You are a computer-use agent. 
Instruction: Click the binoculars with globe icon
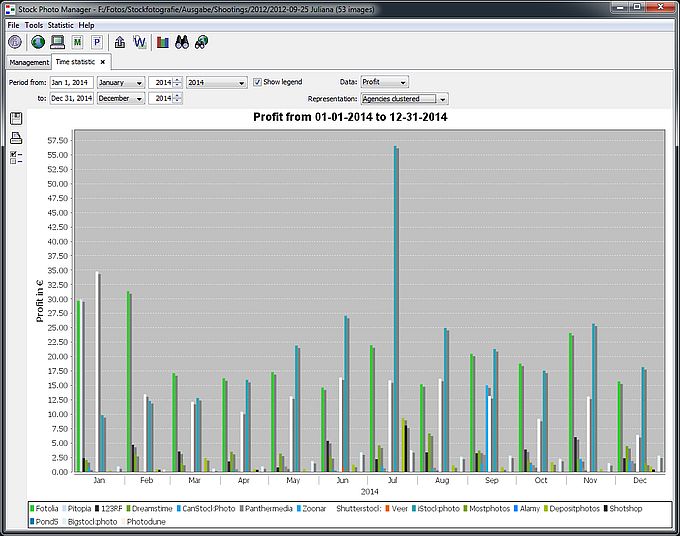coord(202,42)
